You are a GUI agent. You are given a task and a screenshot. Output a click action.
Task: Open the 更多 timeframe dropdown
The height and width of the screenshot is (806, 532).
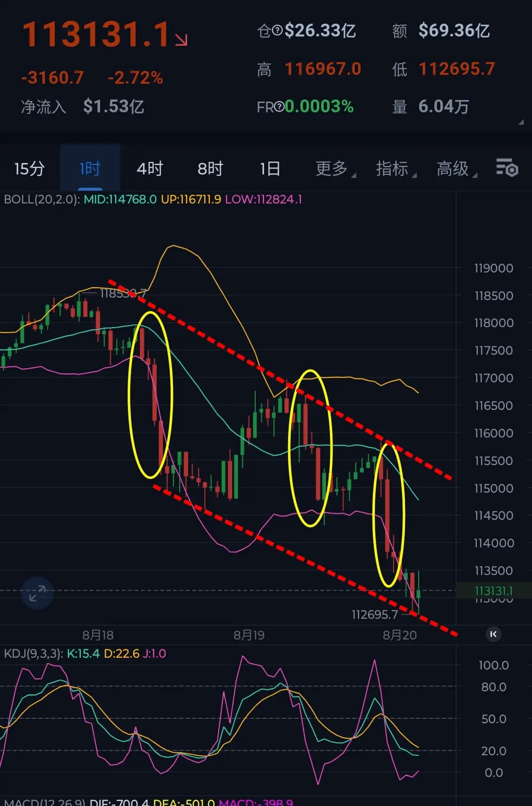click(335, 168)
